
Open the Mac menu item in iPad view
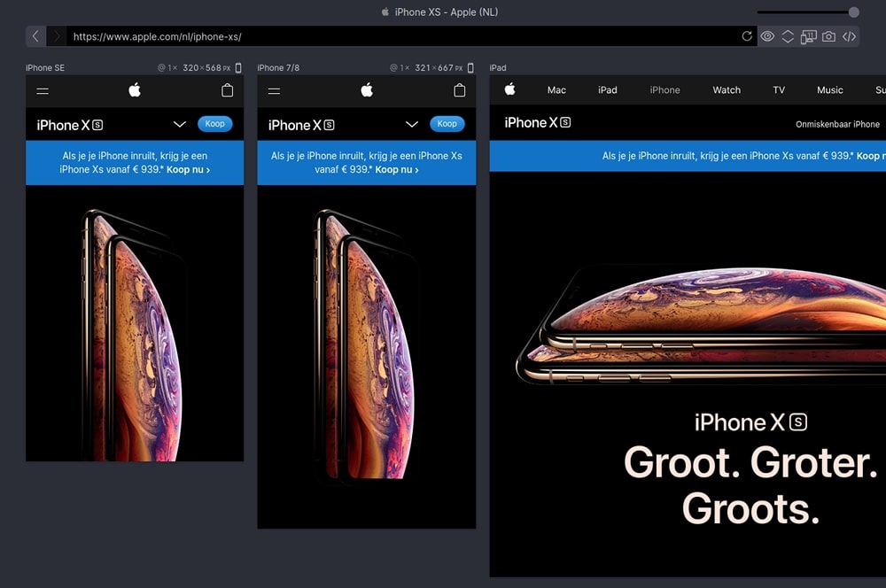click(x=556, y=89)
